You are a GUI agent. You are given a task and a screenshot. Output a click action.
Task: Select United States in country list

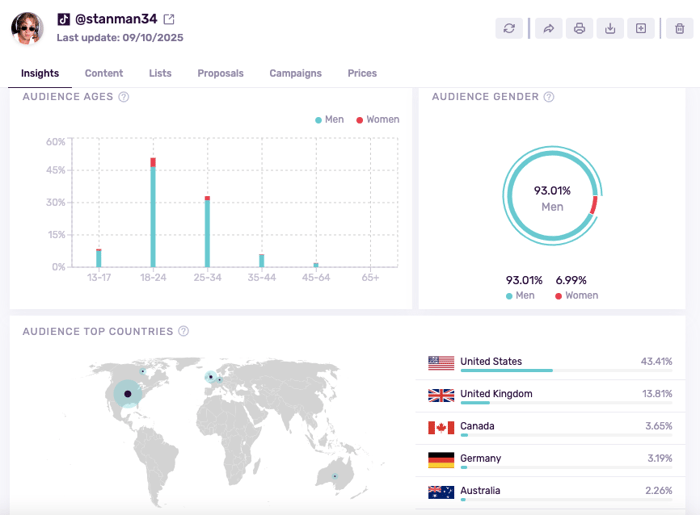pyautogui.click(x=491, y=362)
